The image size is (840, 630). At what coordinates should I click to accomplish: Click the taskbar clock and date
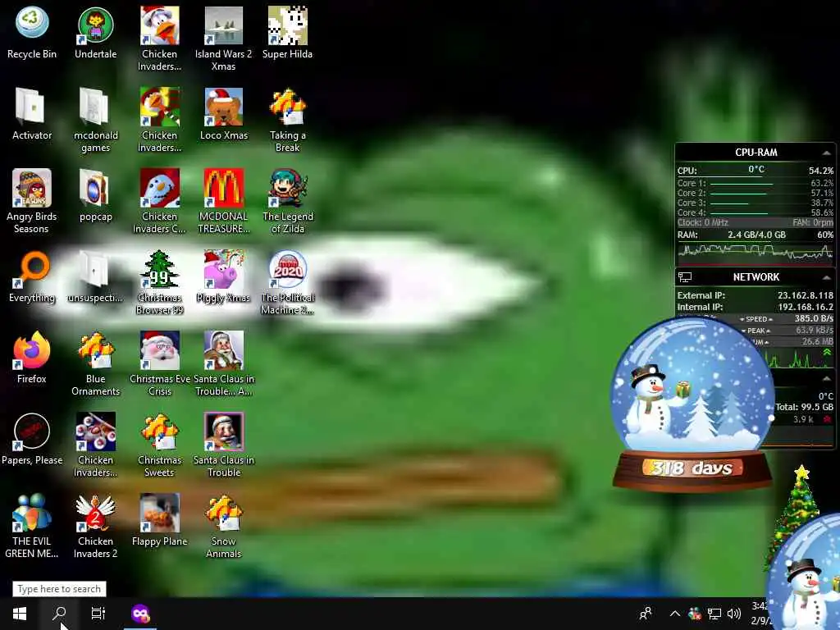(x=760, y=614)
